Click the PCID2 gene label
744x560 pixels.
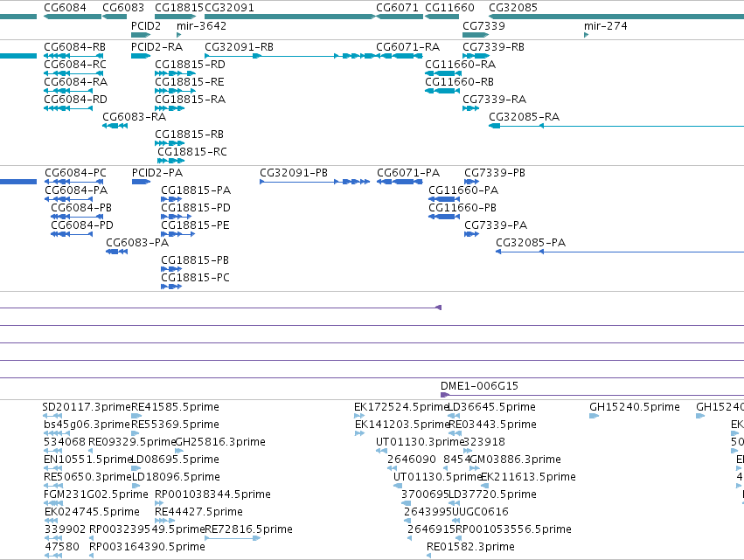146,26
